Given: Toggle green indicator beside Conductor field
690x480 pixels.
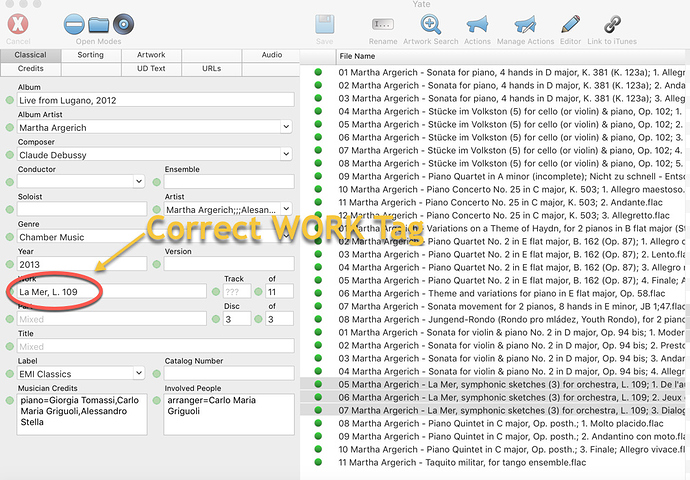Looking at the screenshot, I should pyautogui.click(x=10, y=182).
